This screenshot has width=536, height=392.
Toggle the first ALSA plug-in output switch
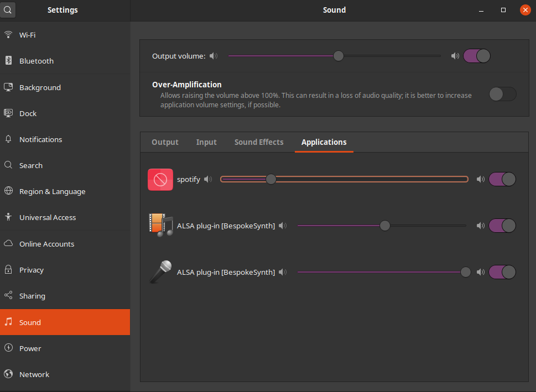click(502, 225)
